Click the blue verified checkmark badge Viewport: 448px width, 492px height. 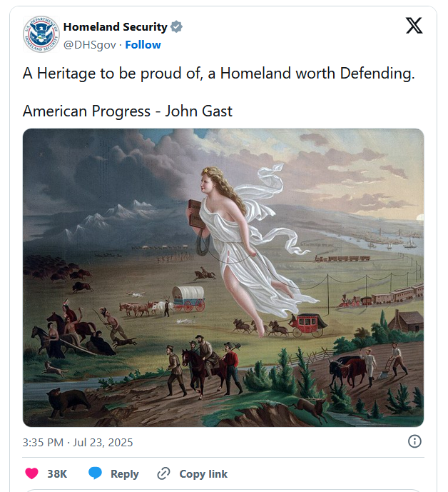point(176,26)
